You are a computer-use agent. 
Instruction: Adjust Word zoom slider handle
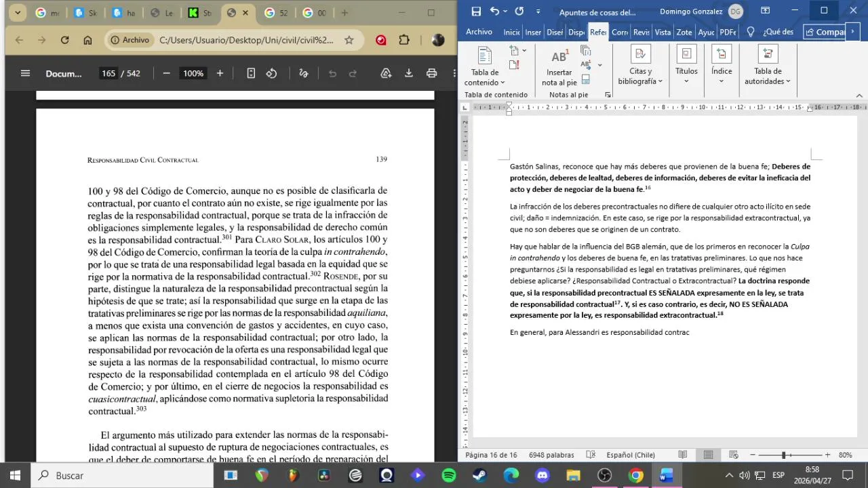pyautogui.click(x=783, y=455)
